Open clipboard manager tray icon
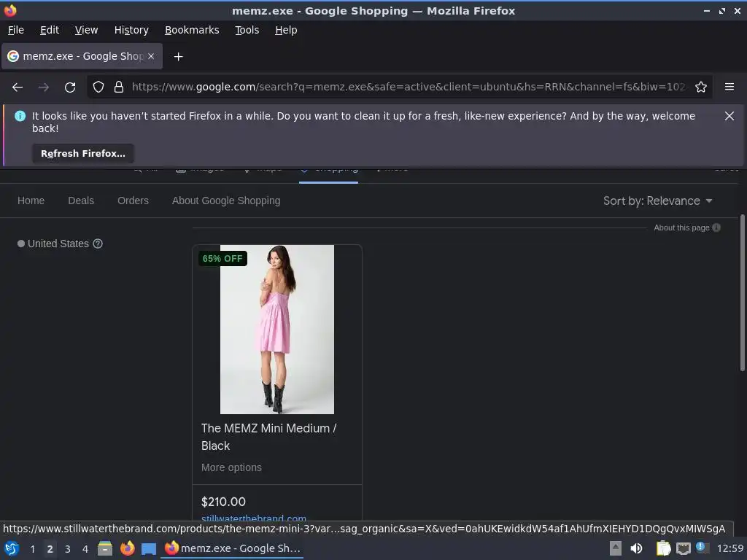Viewport: 747px width, 560px height. (663, 548)
